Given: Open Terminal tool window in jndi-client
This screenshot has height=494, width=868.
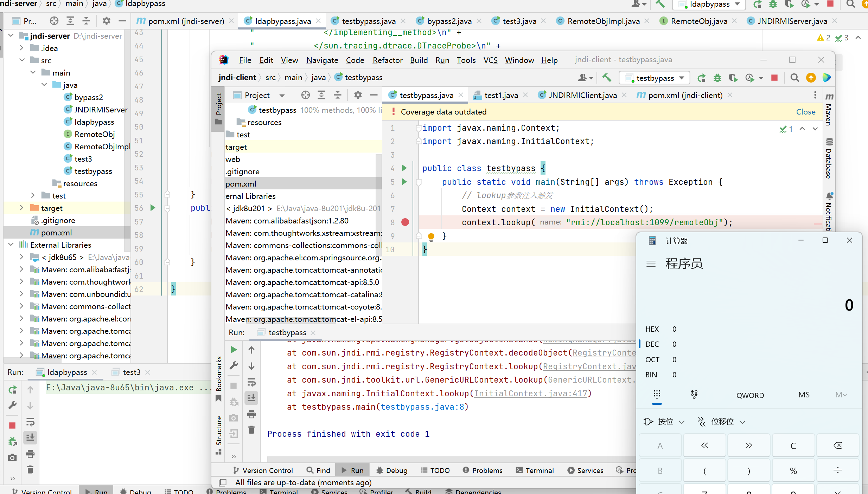Looking at the screenshot, I should (535, 470).
